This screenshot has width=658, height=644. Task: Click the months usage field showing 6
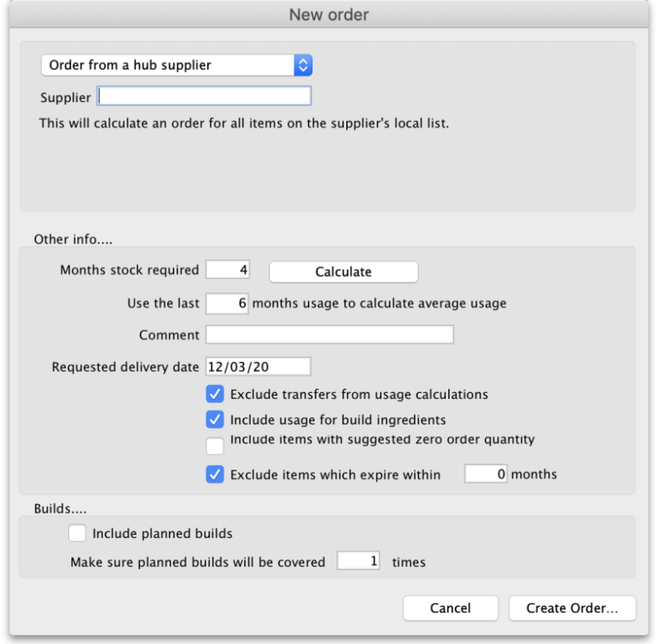(227, 303)
